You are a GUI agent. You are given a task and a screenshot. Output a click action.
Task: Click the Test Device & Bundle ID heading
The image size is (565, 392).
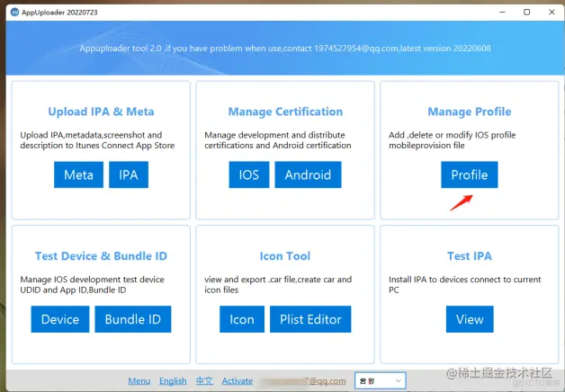coord(102,256)
